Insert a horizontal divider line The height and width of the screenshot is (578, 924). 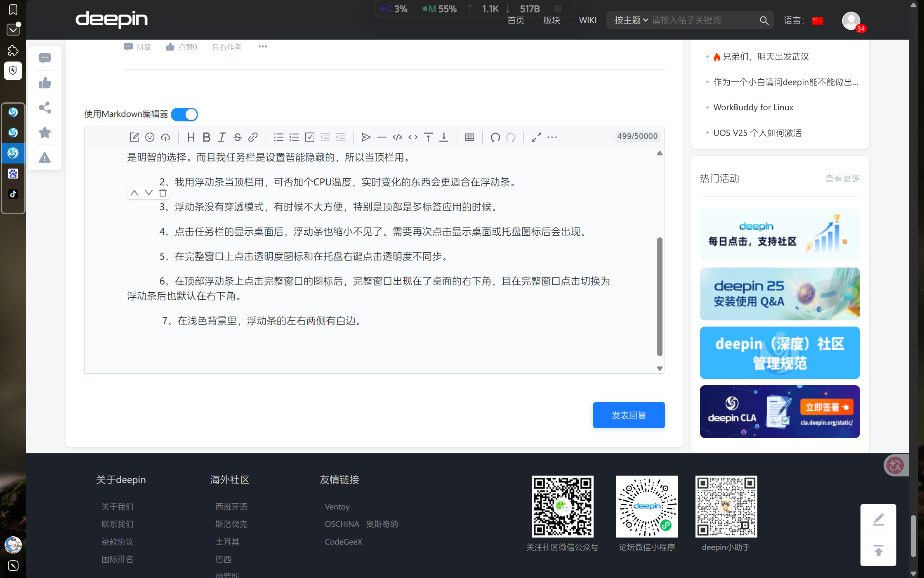[x=382, y=137]
